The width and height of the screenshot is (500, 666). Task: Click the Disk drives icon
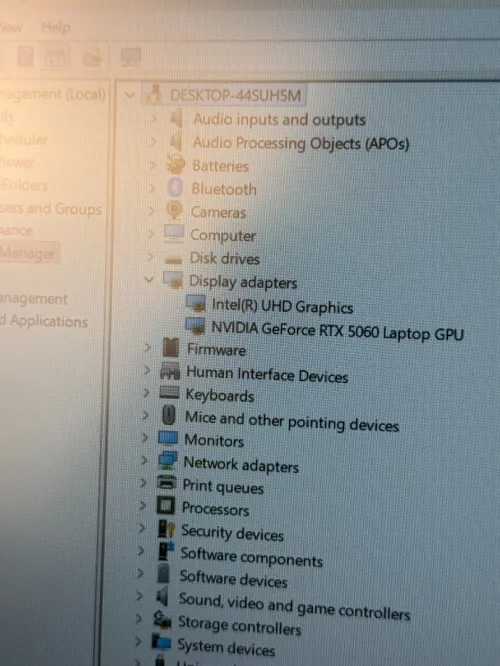173,258
